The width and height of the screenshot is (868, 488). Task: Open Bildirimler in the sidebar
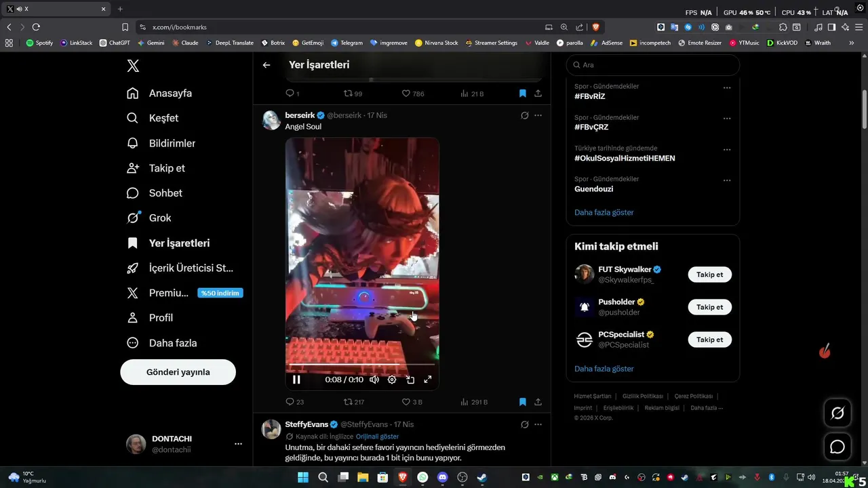(161, 143)
